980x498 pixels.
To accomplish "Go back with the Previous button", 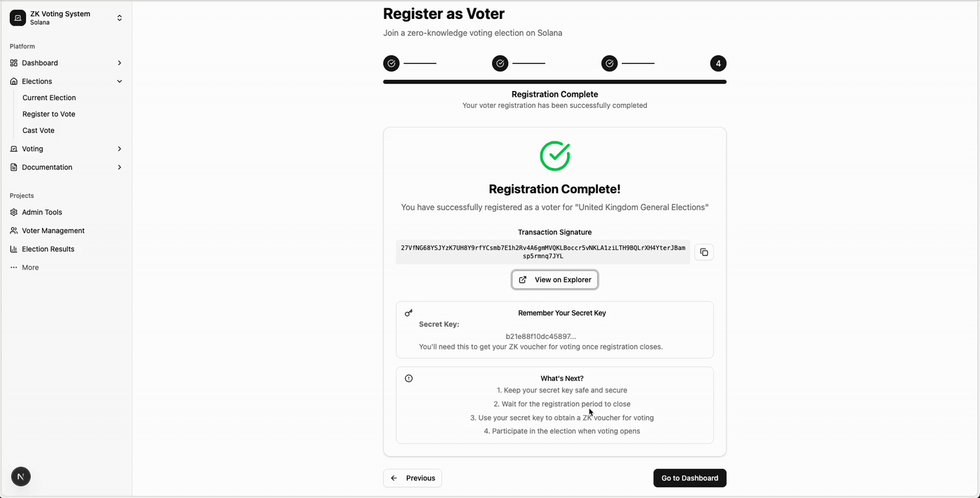I will coord(412,478).
